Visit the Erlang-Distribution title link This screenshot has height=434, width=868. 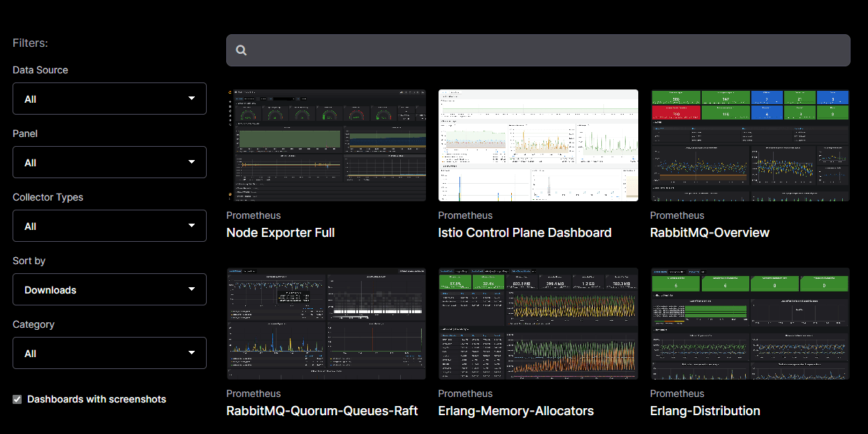705,411
